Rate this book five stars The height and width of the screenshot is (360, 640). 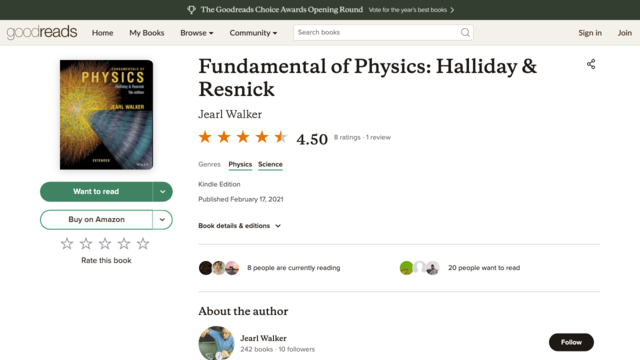pyautogui.click(x=143, y=244)
